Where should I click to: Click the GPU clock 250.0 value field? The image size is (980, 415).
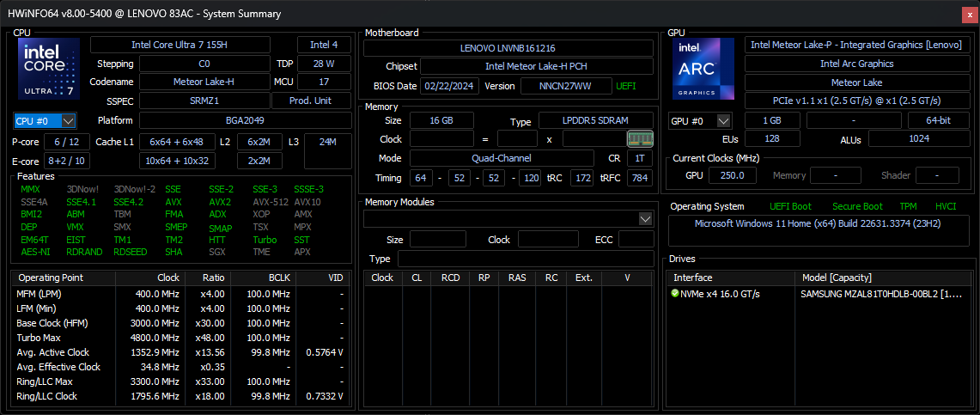(732, 175)
